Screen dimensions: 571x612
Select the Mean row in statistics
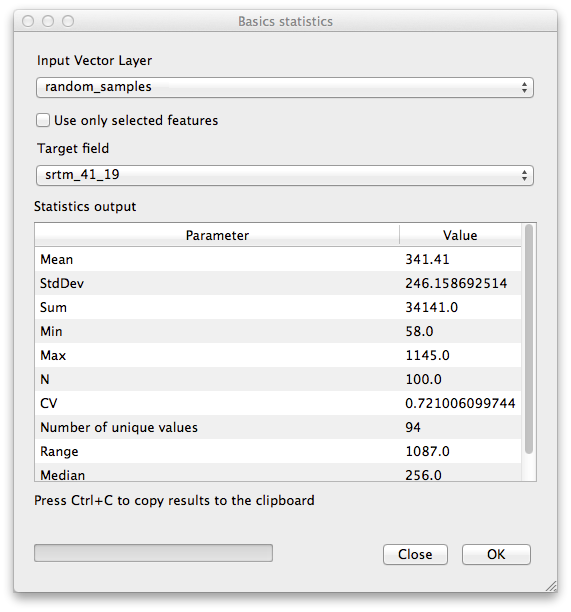click(278, 259)
